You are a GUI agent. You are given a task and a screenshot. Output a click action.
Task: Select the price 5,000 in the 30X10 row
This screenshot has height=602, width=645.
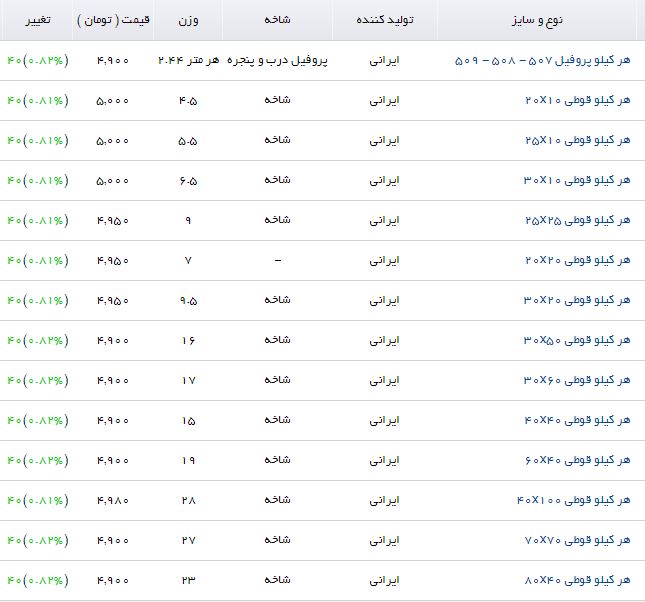pyautogui.click(x=113, y=181)
